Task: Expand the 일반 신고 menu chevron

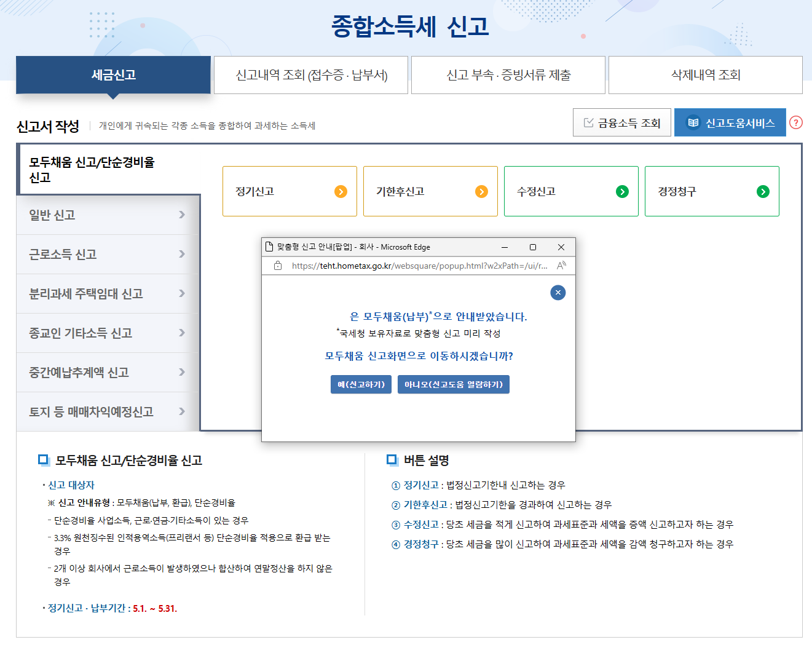Action: [181, 215]
